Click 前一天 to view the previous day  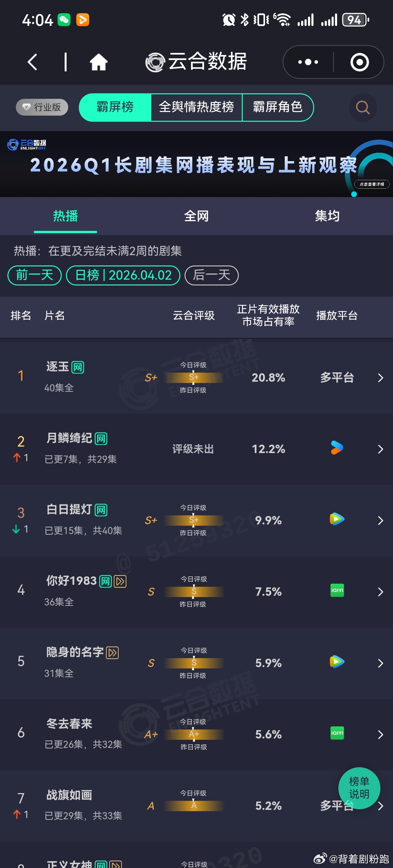[34, 275]
